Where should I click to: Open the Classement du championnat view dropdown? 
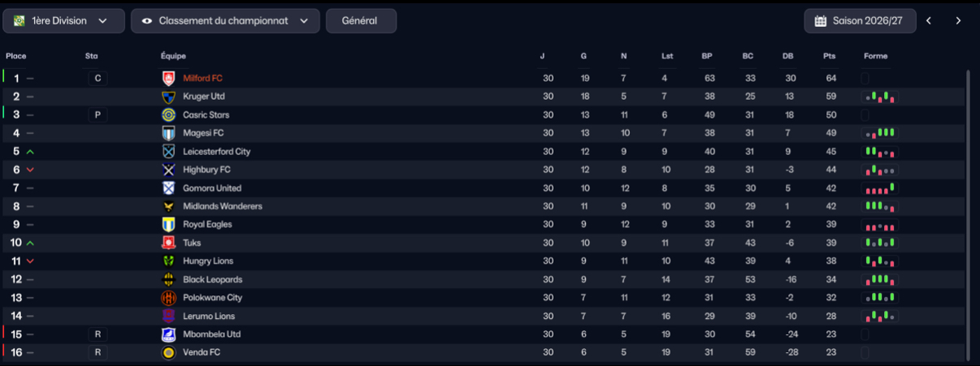[225, 21]
